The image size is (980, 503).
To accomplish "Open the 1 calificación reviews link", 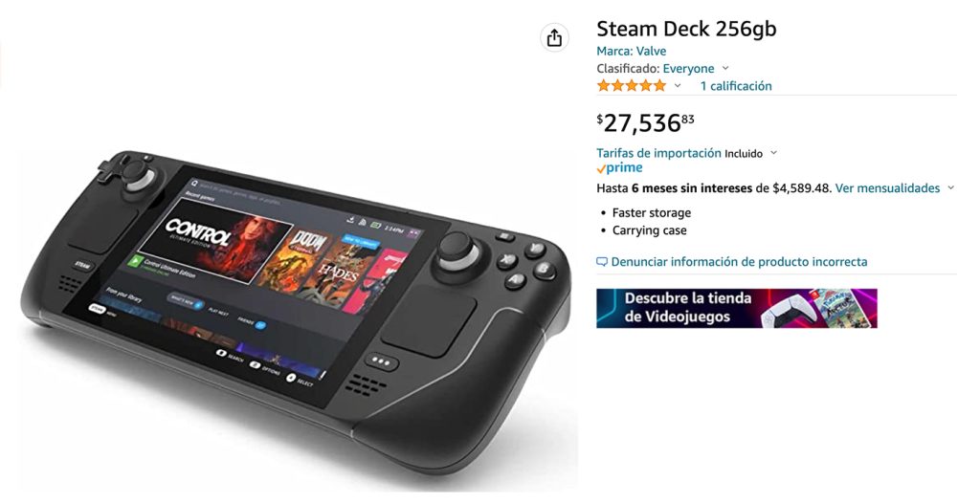I will 736,86.
